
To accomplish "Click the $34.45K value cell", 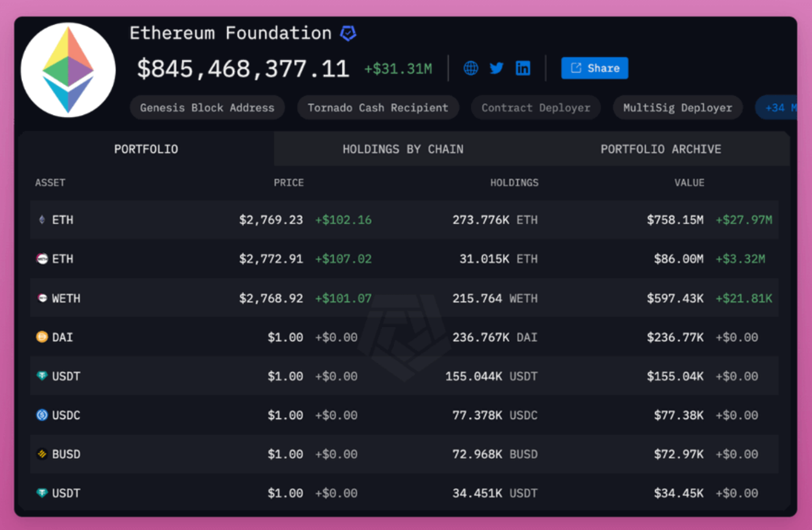I will pos(678,493).
